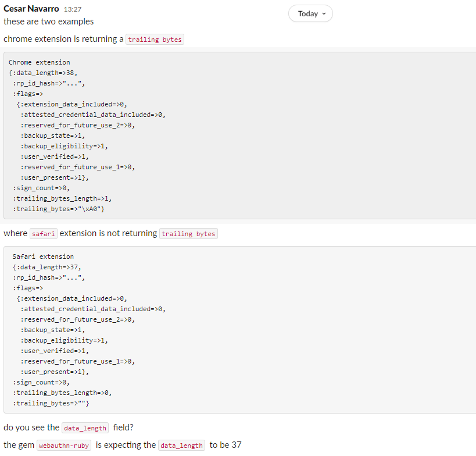Click the 'webauthn-ruby' inline code tag
Image resolution: width=476 pixels, height=456 pixels.
(x=64, y=446)
